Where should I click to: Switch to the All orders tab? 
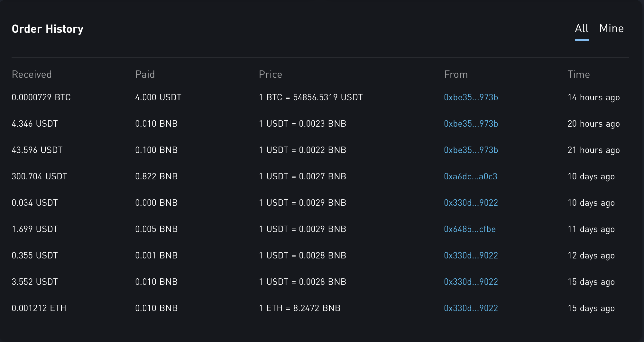pyautogui.click(x=582, y=29)
